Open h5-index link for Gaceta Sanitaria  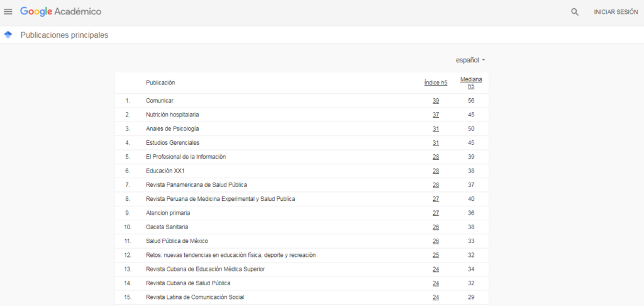coord(436,227)
